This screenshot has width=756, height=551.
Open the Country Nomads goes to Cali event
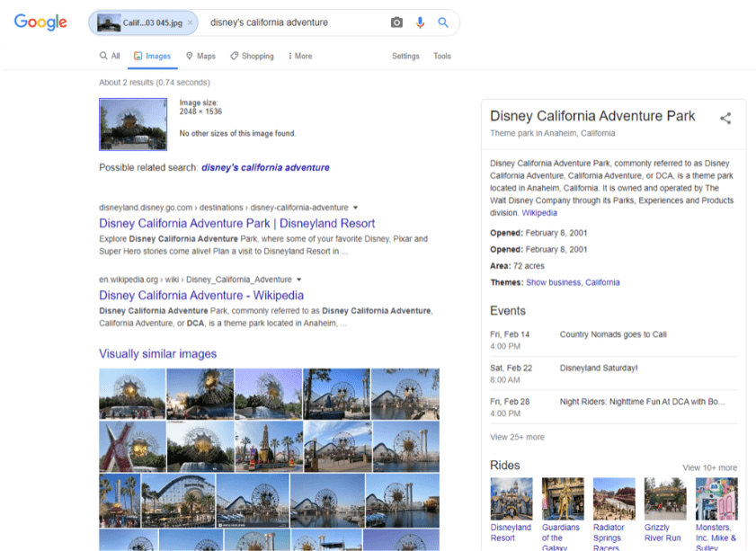(x=613, y=340)
